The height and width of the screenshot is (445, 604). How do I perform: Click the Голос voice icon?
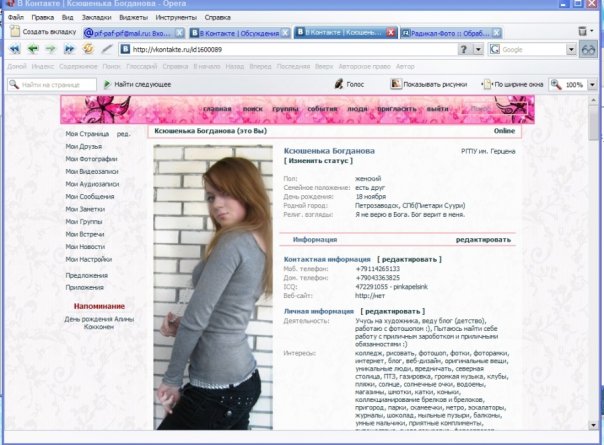coord(339,84)
